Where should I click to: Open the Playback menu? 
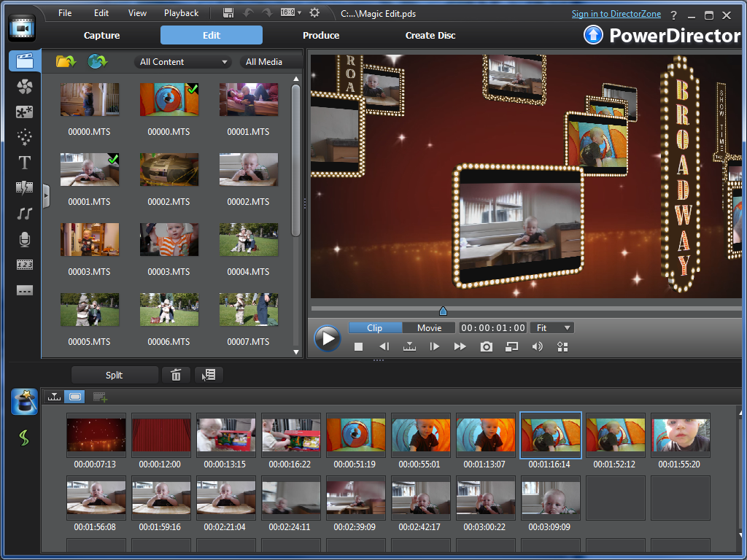pos(180,12)
